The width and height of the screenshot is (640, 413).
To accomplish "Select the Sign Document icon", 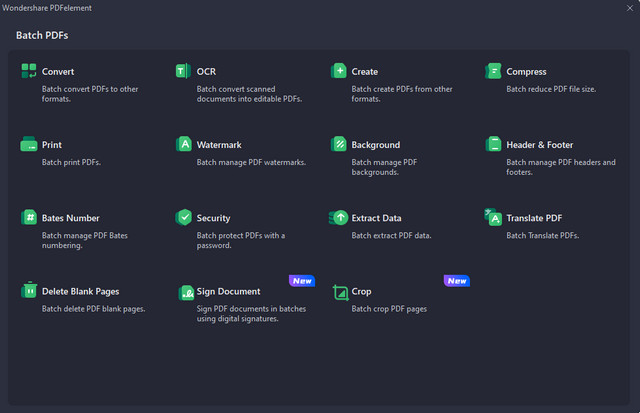I will [186, 293].
